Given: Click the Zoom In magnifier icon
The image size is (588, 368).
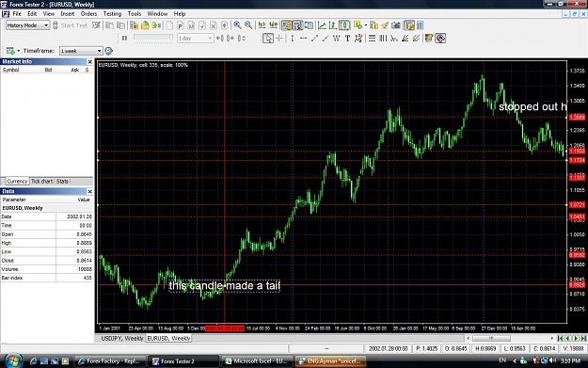Looking at the screenshot, I should (x=237, y=25).
